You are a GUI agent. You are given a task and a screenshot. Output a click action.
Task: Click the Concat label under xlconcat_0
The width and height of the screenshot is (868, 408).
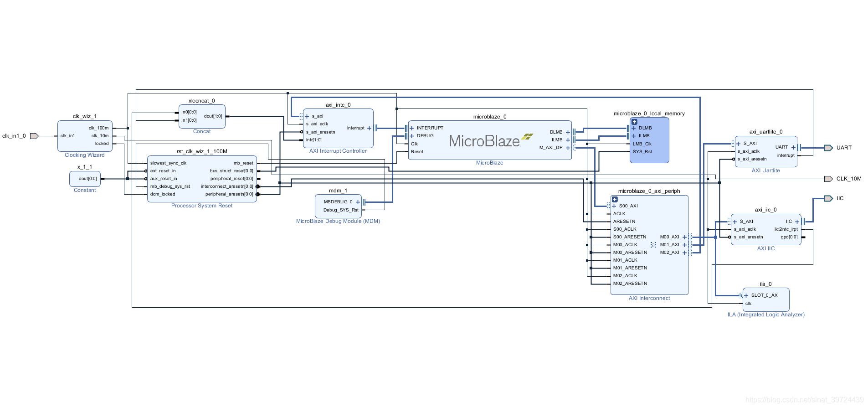click(202, 131)
